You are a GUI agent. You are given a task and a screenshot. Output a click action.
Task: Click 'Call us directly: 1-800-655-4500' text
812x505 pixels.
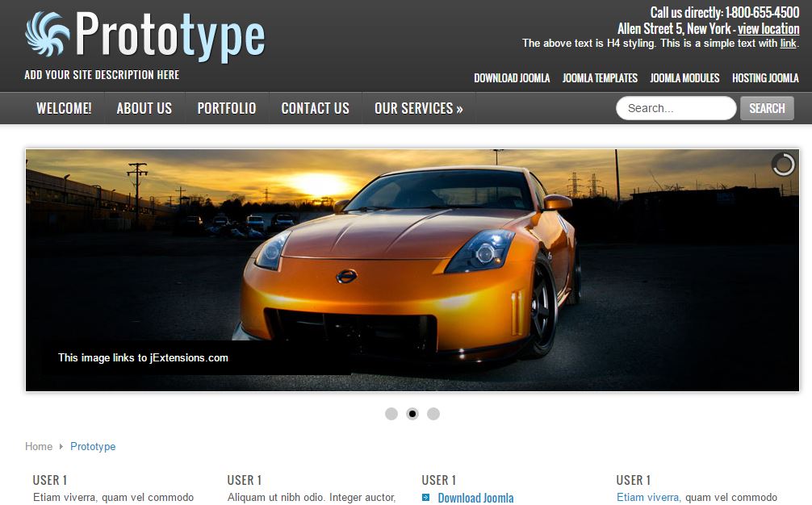coord(725,12)
